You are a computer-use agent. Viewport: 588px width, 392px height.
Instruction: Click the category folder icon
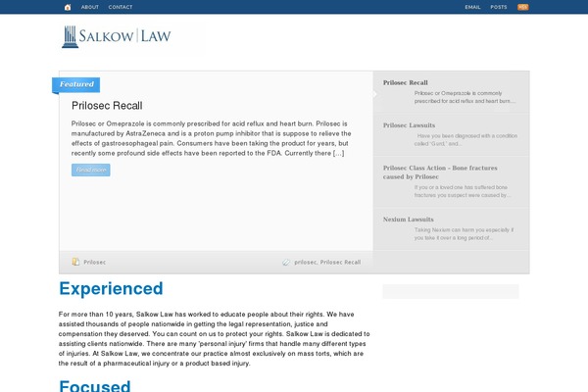(x=75, y=262)
